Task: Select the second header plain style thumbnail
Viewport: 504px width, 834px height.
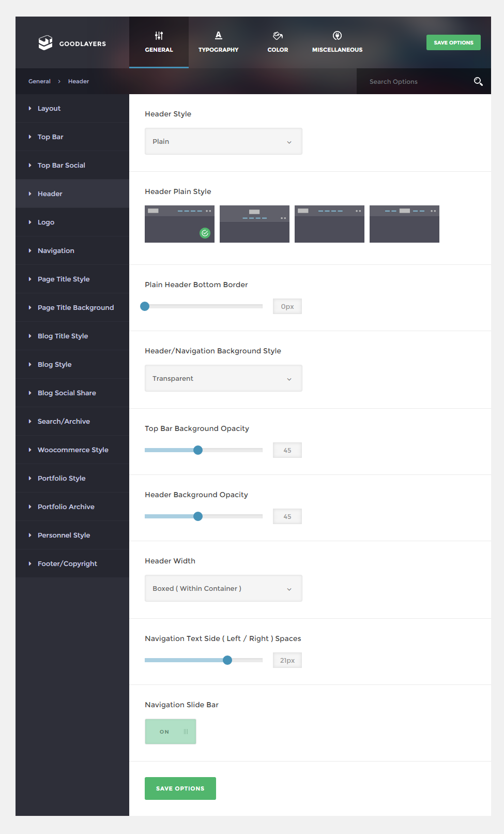Action: 254,224
